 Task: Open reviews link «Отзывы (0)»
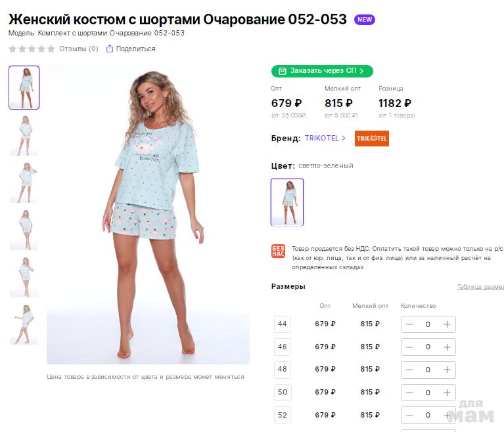click(78, 49)
